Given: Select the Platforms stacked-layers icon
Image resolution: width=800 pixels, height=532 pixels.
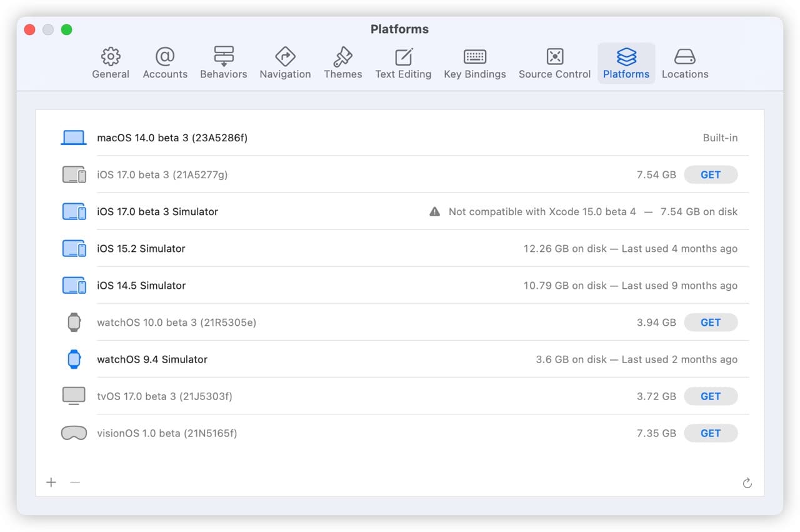Looking at the screenshot, I should (x=626, y=56).
